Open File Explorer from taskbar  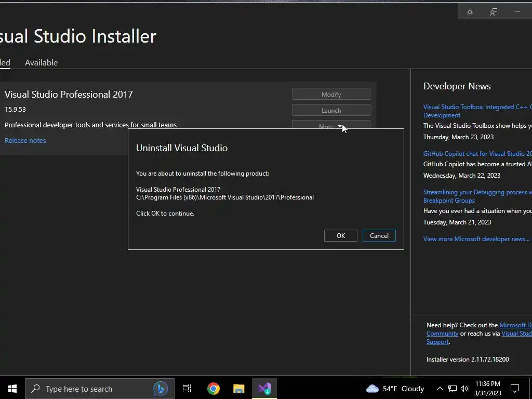239,389
